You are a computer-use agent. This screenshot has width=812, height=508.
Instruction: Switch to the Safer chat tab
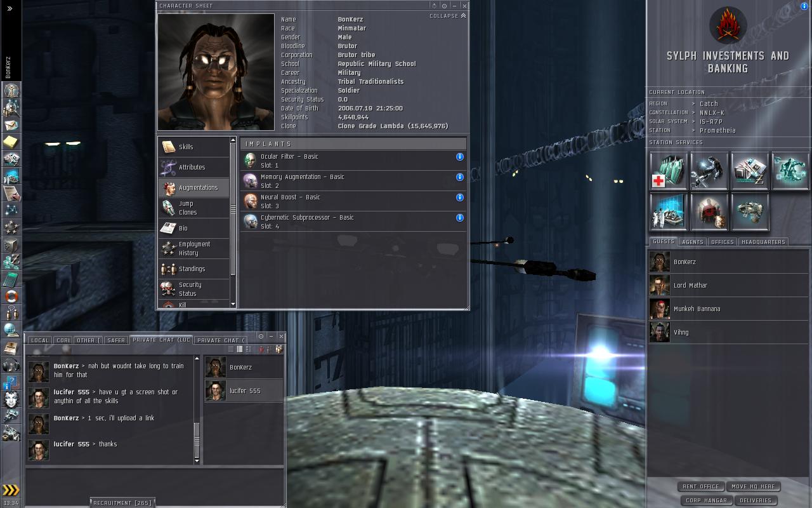pyautogui.click(x=116, y=340)
